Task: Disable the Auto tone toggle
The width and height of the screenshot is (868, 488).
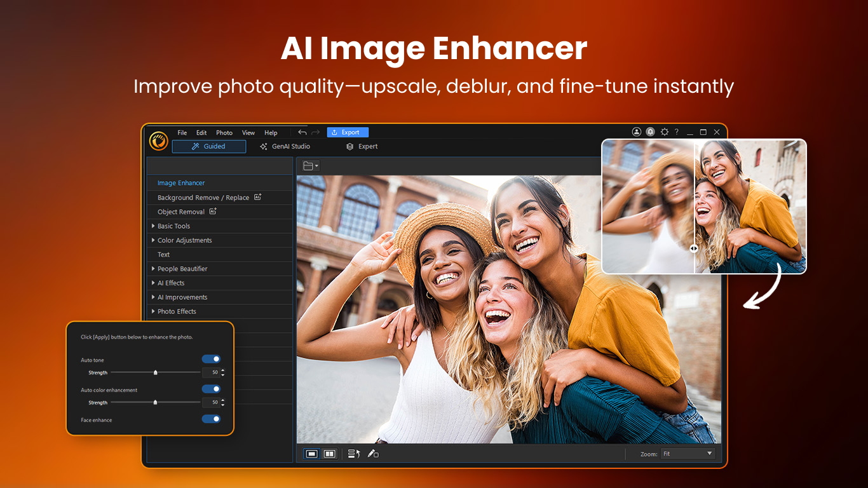Action: 211,360
